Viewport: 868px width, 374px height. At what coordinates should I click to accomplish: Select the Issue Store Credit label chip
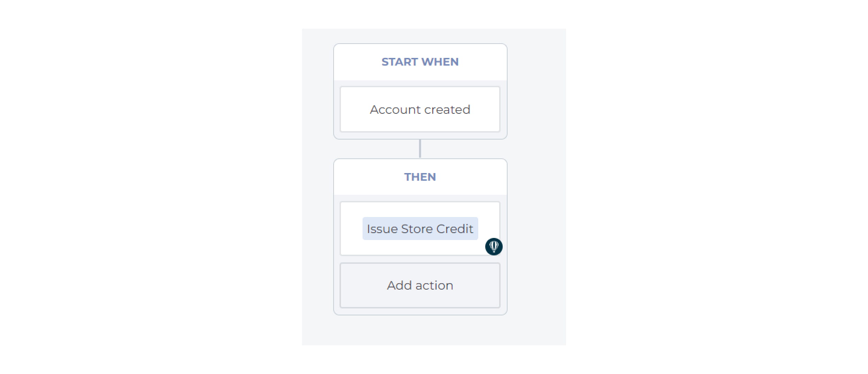420,229
